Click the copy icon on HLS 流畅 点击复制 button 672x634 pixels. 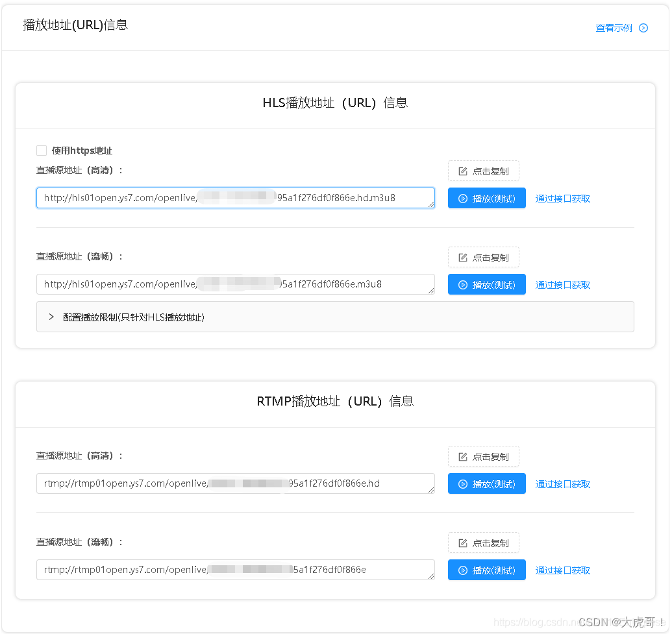pyautogui.click(x=463, y=257)
